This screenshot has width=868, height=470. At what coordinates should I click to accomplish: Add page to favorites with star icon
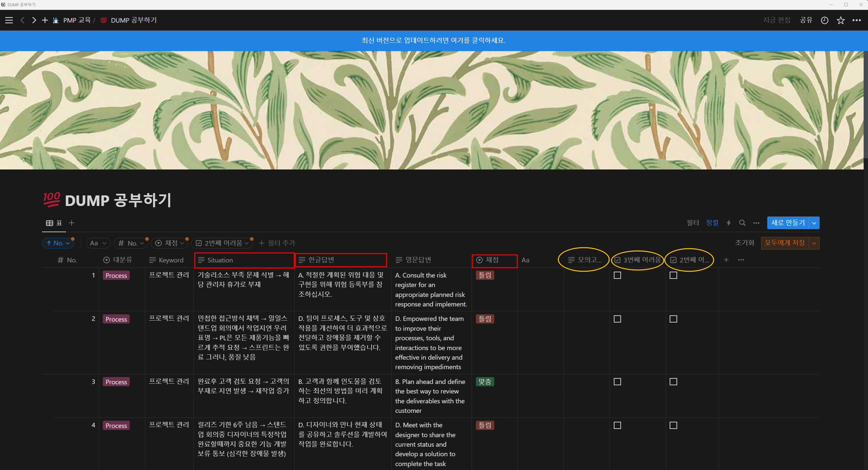point(841,20)
